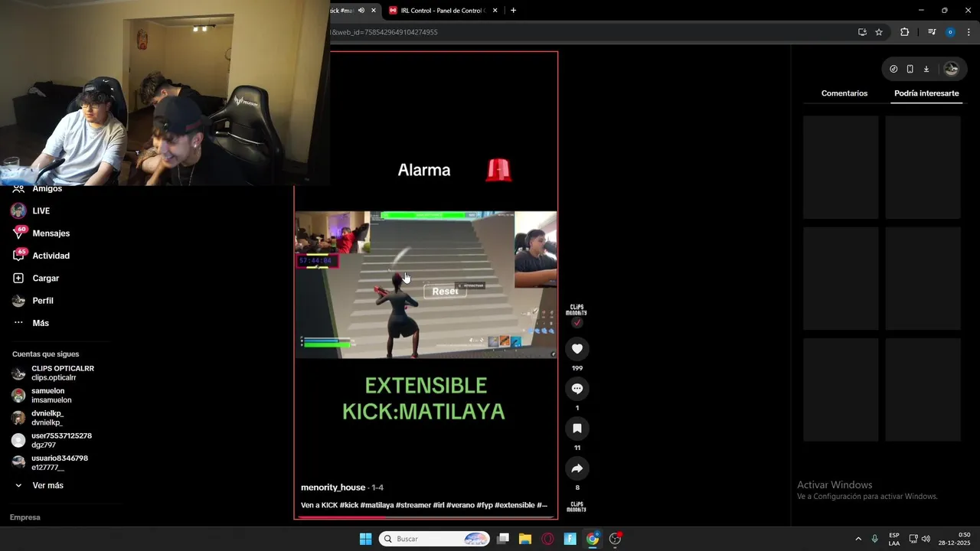Click the phone app icon in top pill
Screen dimensions: 980x551
click(910, 69)
